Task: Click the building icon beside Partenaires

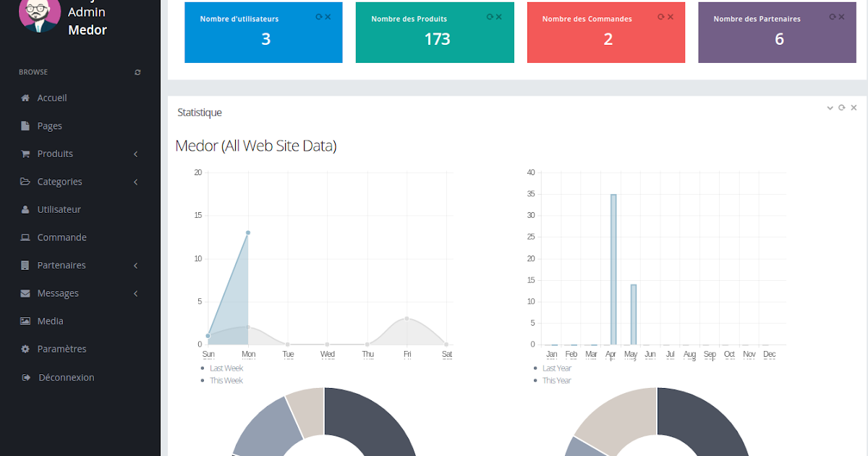Action: pyautogui.click(x=25, y=265)
